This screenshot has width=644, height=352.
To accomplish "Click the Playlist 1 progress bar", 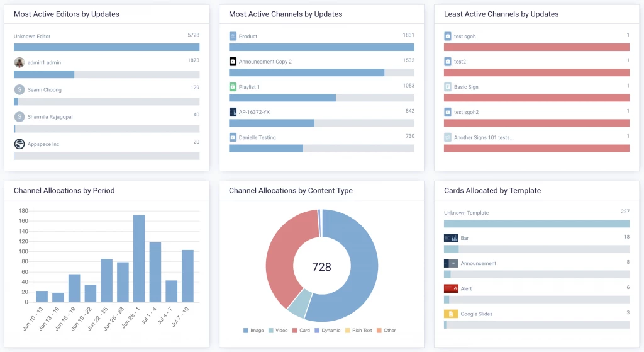I will 321,98.
